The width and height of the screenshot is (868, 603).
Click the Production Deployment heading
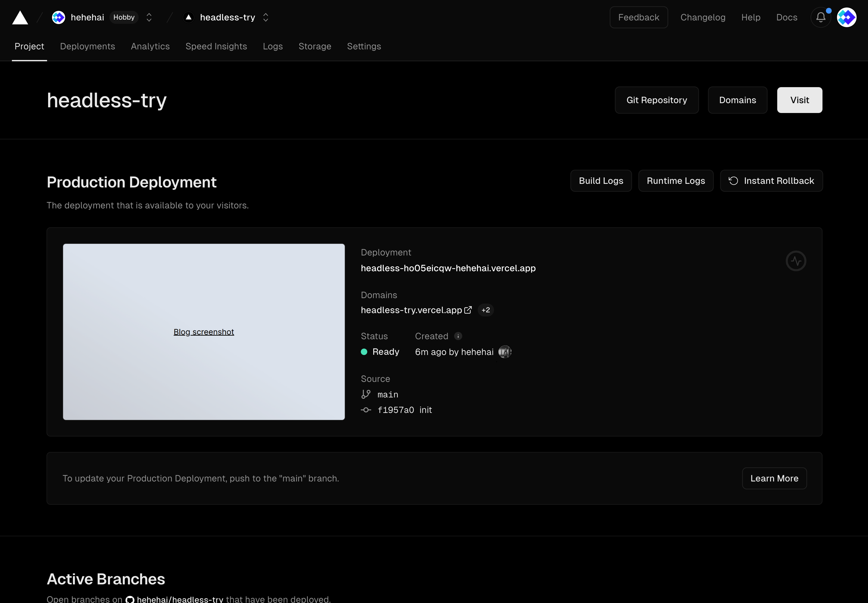point(131,183)
